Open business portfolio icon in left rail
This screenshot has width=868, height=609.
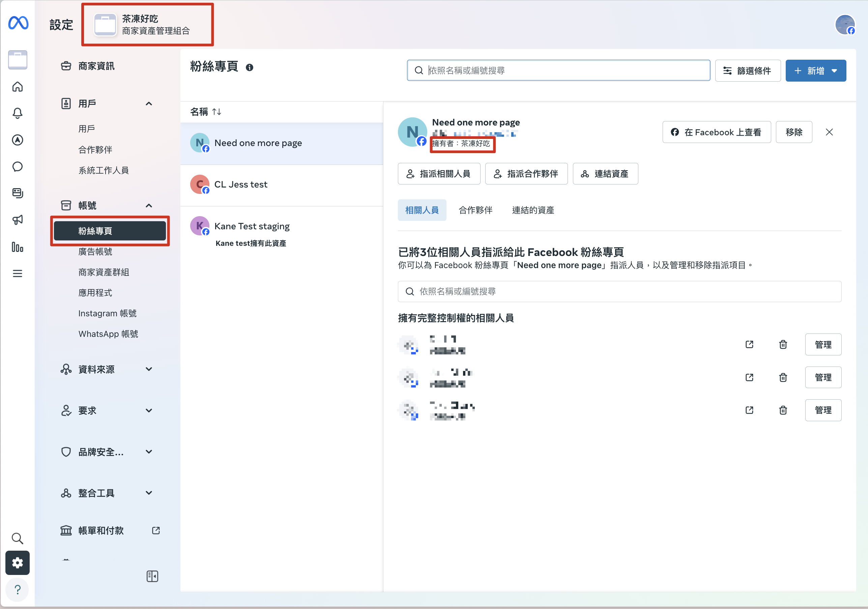click(18, 60)
